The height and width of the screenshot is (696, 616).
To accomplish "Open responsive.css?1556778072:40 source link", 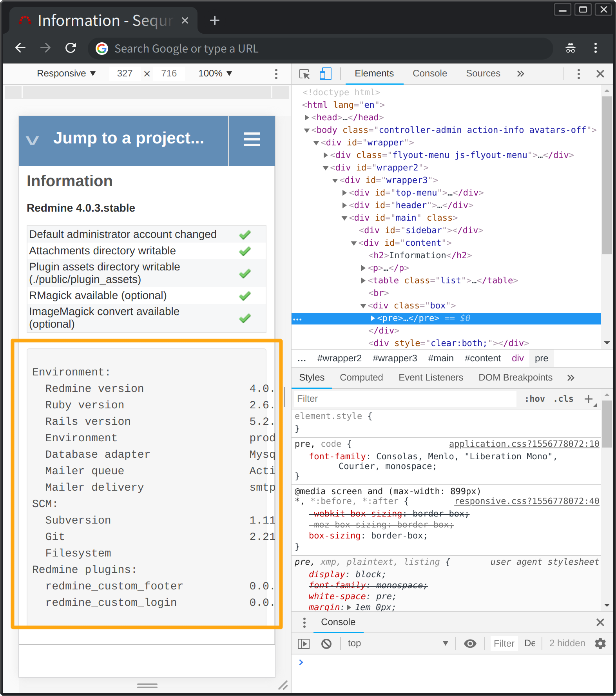I will pos(527,501).
